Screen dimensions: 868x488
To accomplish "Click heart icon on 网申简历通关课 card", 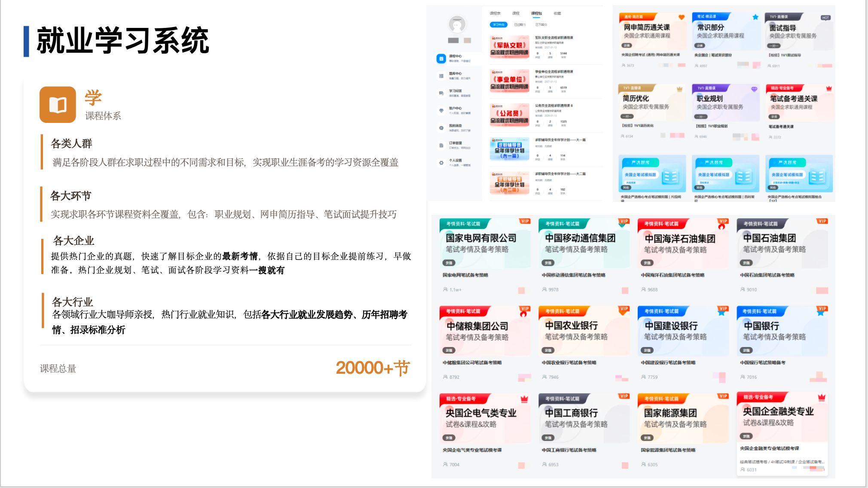I will [x=681, y=17].
